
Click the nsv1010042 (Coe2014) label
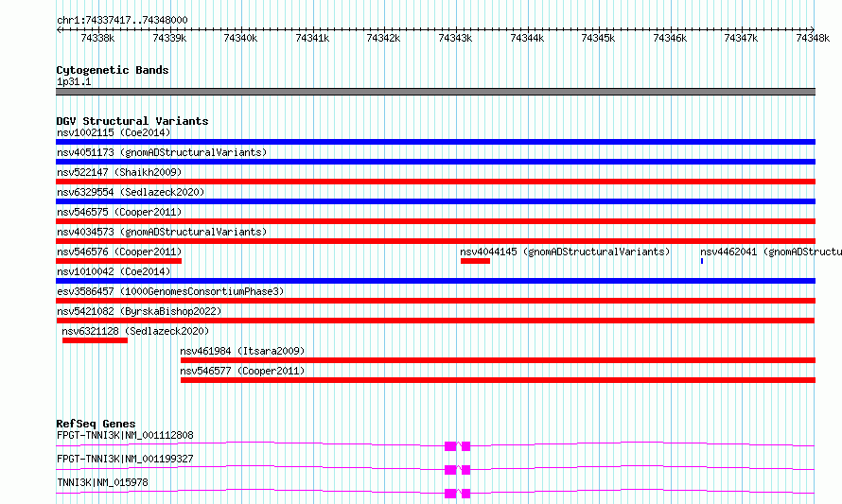tap(114, 271)
